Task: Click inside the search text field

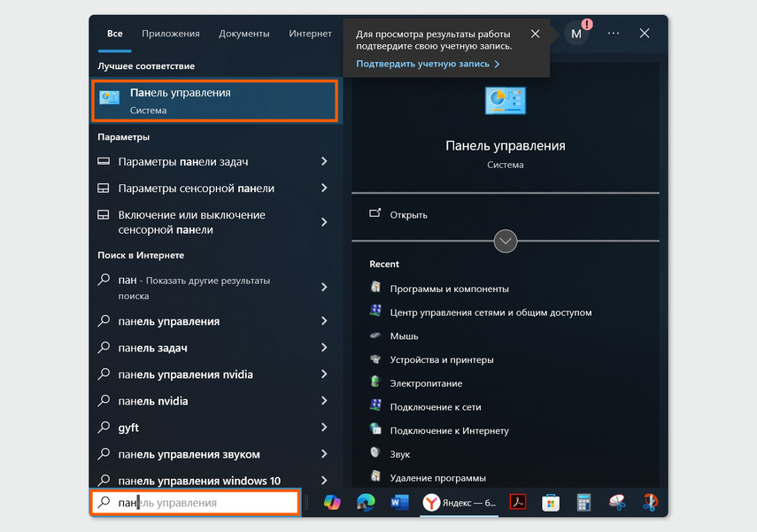Action: tap(204, 503)
